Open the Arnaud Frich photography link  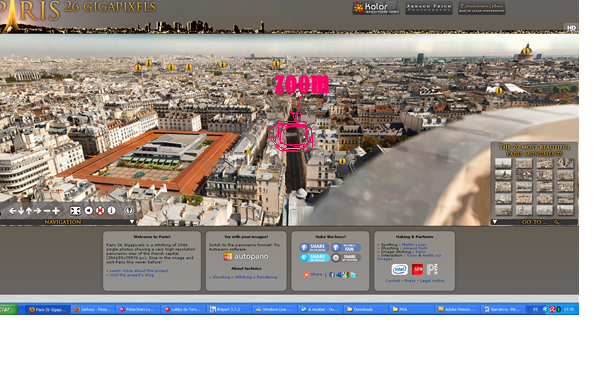point(429,8)
